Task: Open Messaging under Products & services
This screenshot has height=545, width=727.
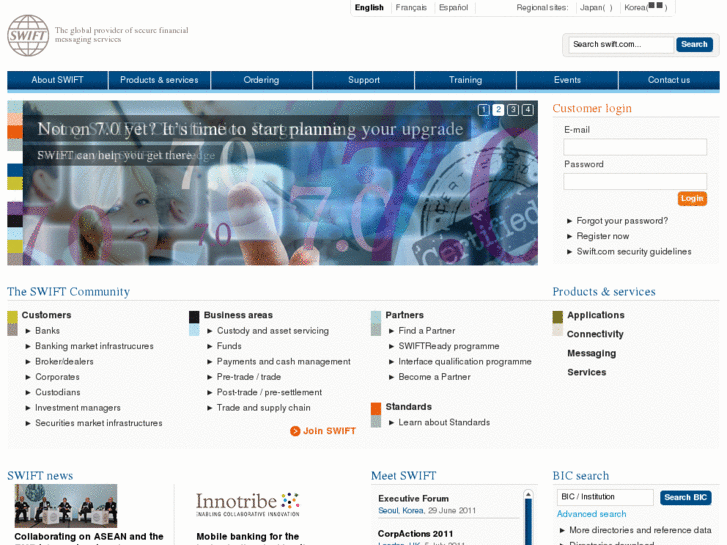Action: tap(592, 353)
